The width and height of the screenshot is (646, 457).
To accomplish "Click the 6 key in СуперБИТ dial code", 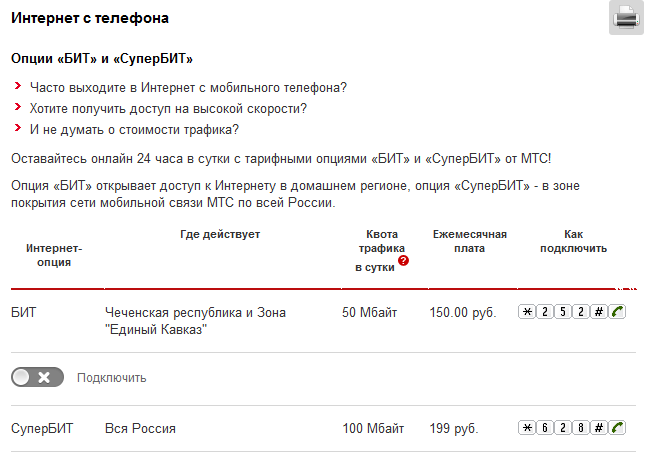I will pos(545,428).
